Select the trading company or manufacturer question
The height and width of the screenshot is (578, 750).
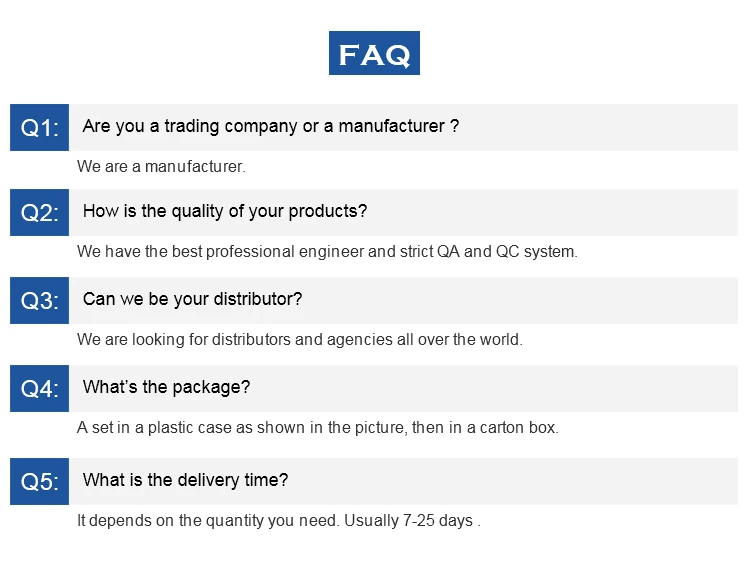click(270, 127)
